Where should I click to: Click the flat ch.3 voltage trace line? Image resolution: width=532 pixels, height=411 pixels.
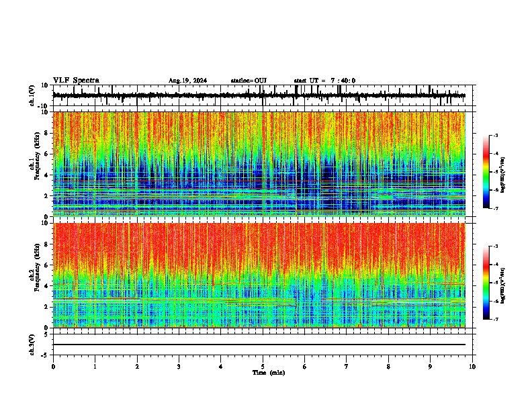pos(259,345)
